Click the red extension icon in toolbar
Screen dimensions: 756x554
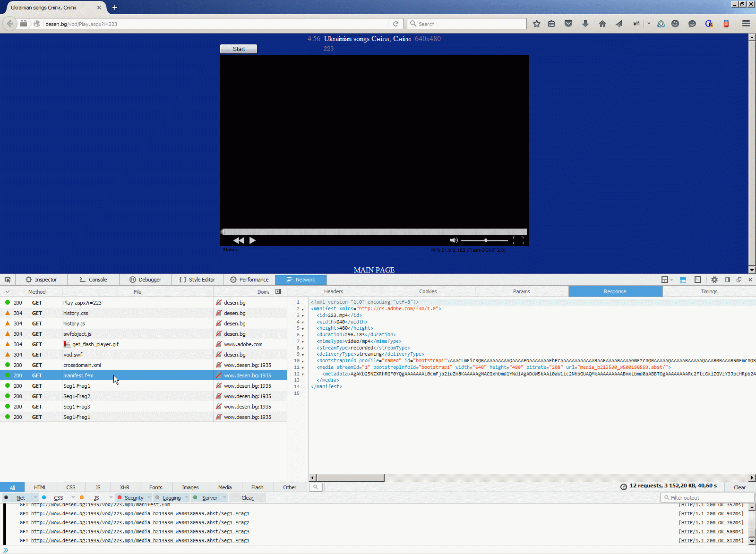click(726, 24)
